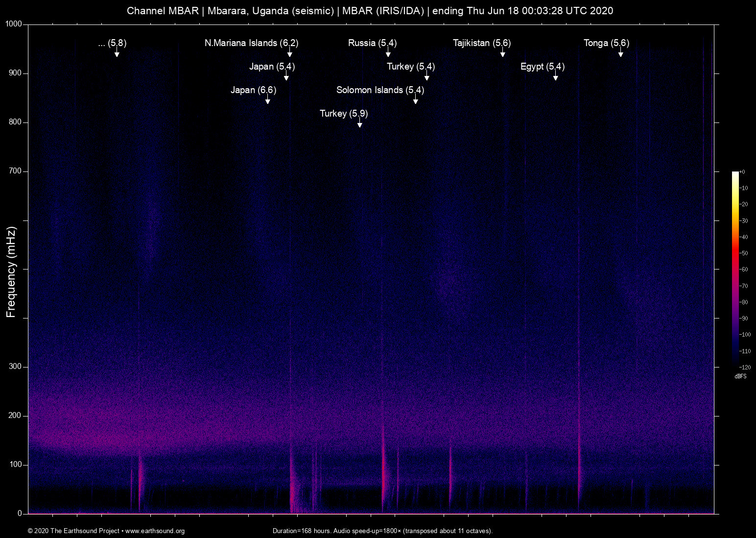Screen dimensions: 756x538
Task: Click the Channel MBAR spectrogram title
Action: click(x=370, y=10)
